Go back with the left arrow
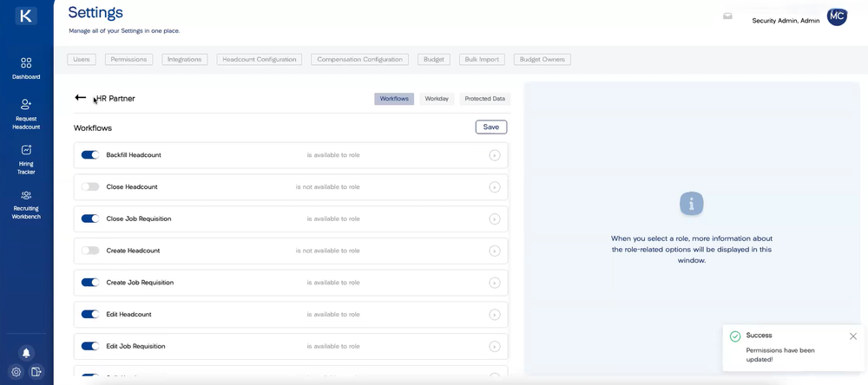 pos(80,98)
